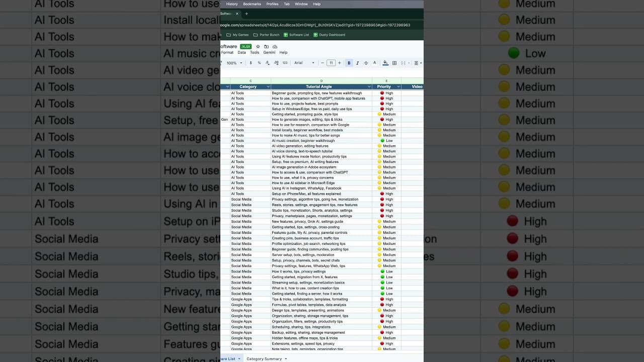Open the History menu in the menu bar

pos(232,4)
